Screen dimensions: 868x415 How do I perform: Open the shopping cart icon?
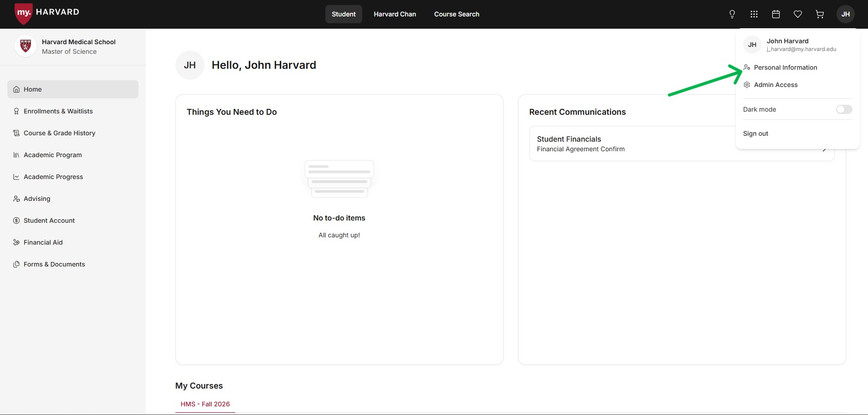(x=820, y=14)
